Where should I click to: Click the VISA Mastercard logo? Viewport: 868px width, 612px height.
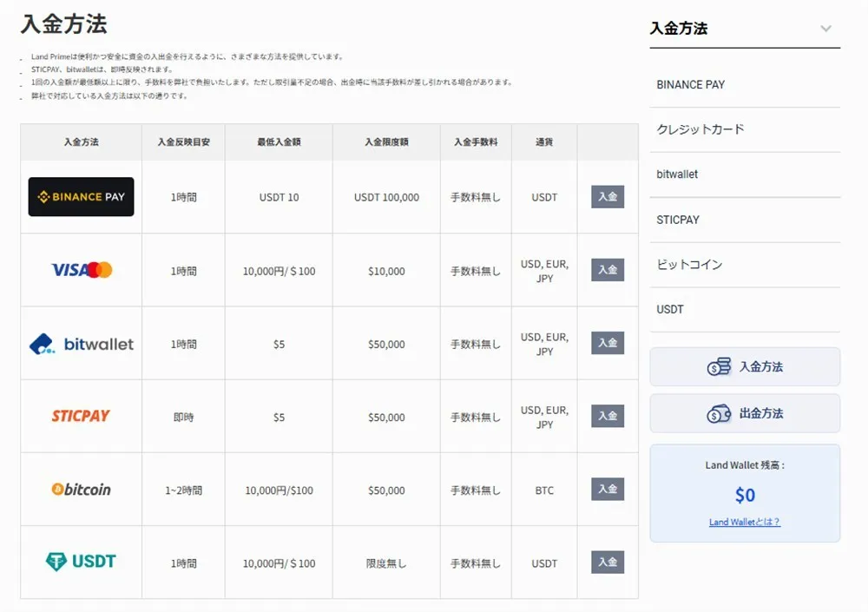click(82, 270)
